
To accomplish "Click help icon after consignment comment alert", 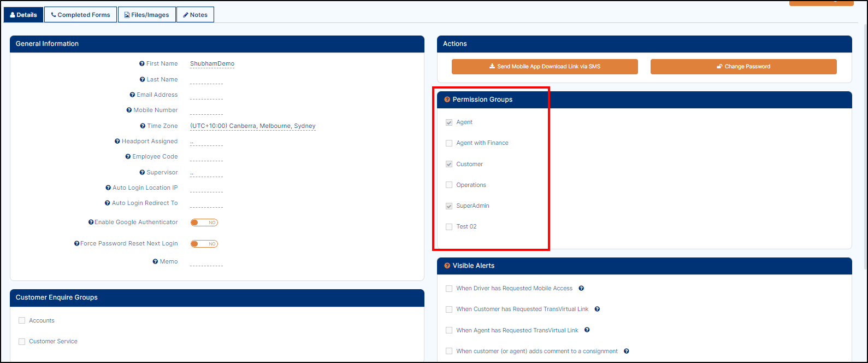I will [627, 351].
